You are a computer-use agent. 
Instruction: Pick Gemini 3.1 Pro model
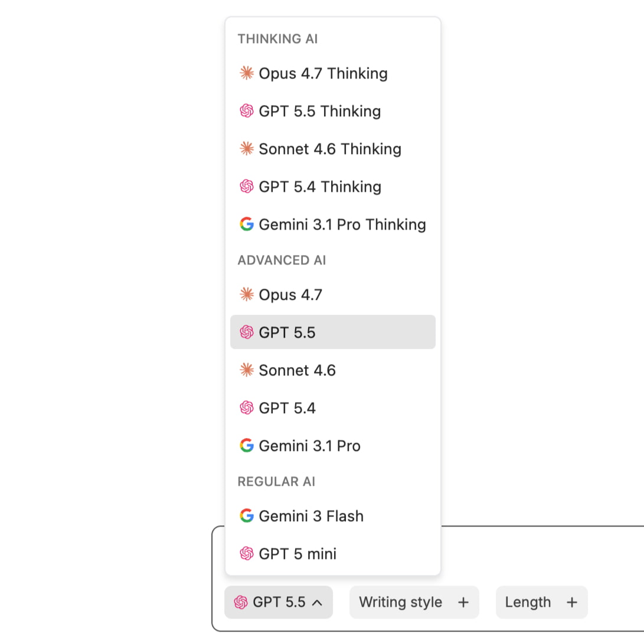(x=333, y=446)
